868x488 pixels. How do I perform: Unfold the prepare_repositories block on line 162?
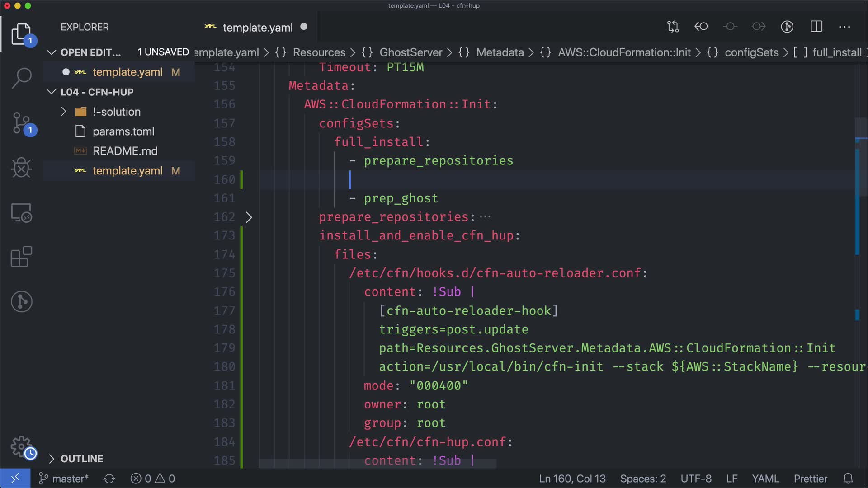click(249, 217)
